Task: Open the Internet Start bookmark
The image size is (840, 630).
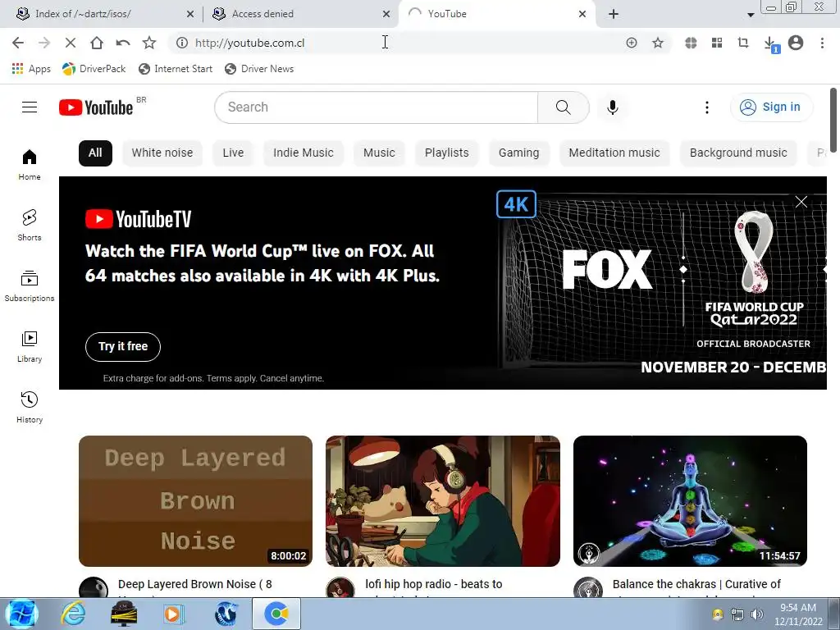Action: pos(176,69)
